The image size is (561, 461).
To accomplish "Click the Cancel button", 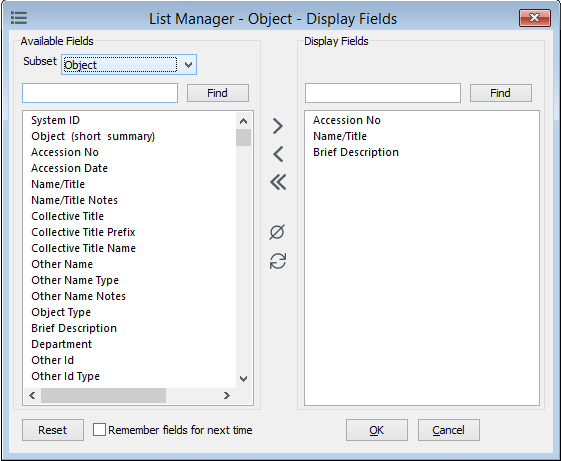I will [x=449, y=430].
